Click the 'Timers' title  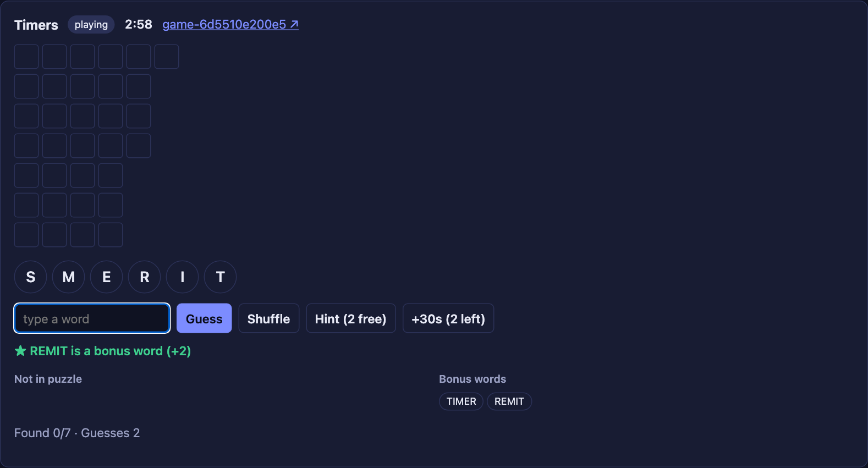click(x=36, y=25)
